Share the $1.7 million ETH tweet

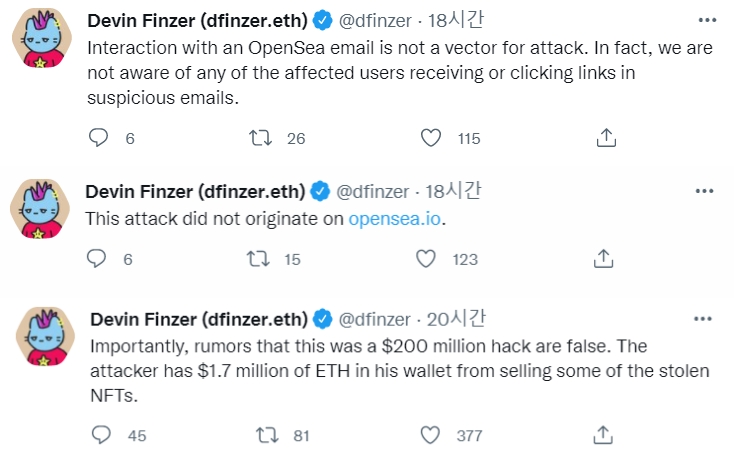coord(603,435)
